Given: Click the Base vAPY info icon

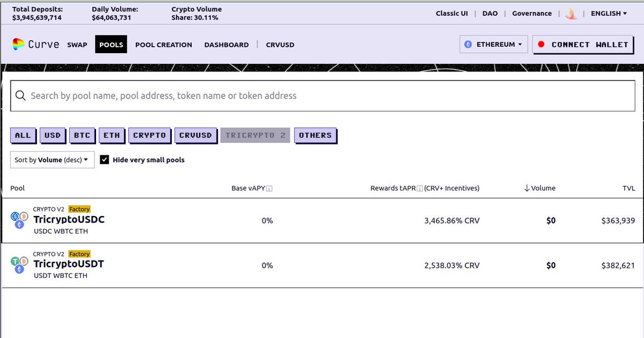Looking at the screenshot, I should (x=269, y=189).
